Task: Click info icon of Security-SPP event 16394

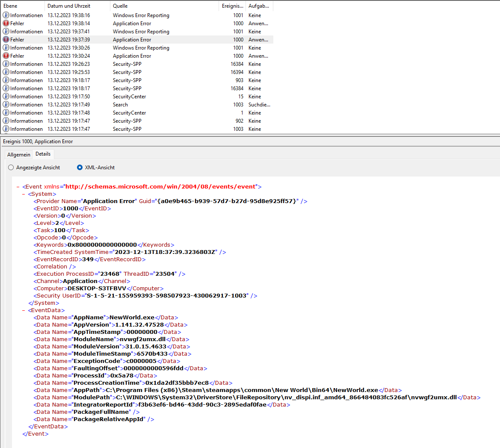Action: click(x=6, y=72)
